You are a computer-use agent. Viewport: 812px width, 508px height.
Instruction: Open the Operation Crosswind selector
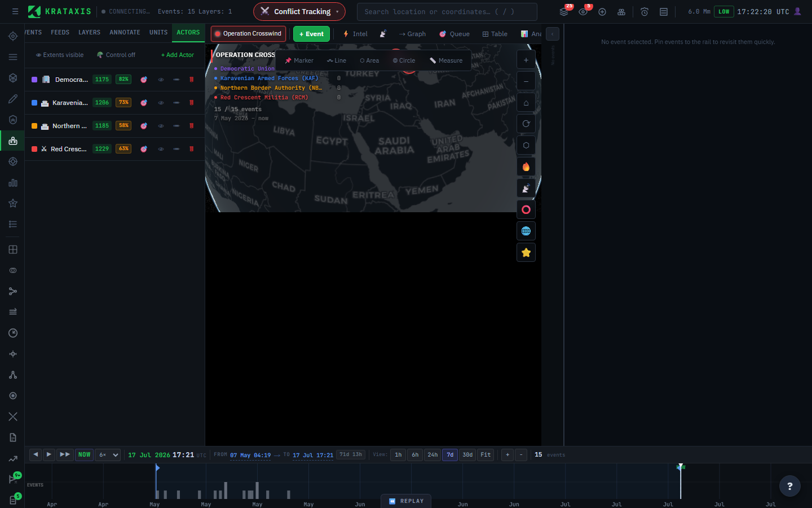(x=248, y=34)
